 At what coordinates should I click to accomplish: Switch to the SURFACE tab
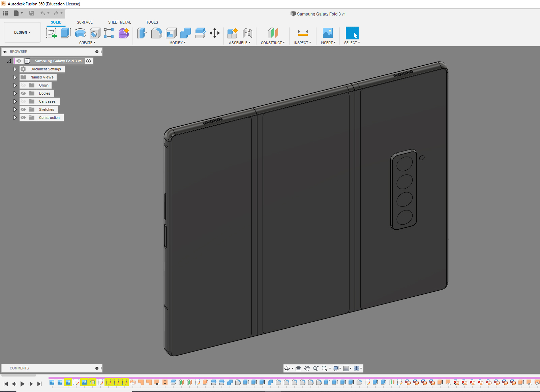point(85,22)
